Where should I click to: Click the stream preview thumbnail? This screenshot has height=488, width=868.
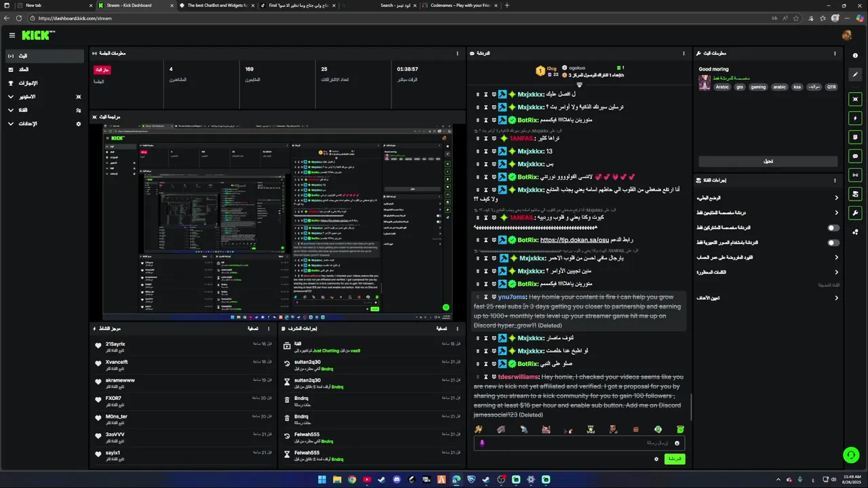point(277,222)
